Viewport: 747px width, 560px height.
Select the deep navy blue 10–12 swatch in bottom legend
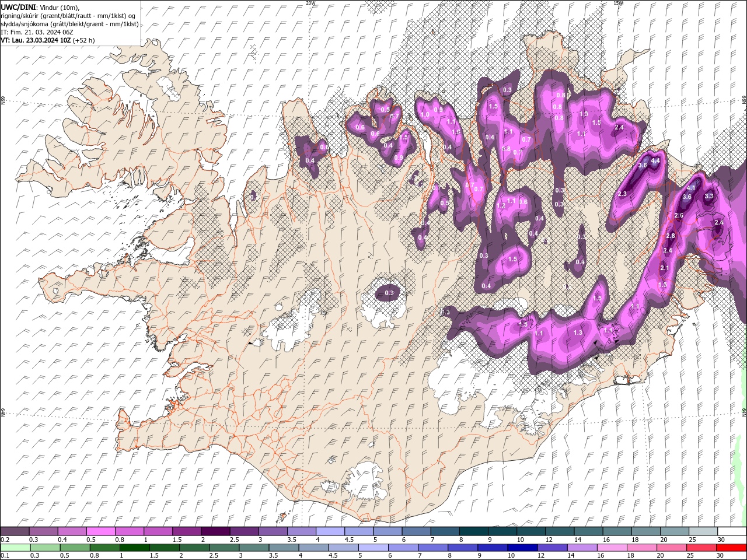pos(522,548)
